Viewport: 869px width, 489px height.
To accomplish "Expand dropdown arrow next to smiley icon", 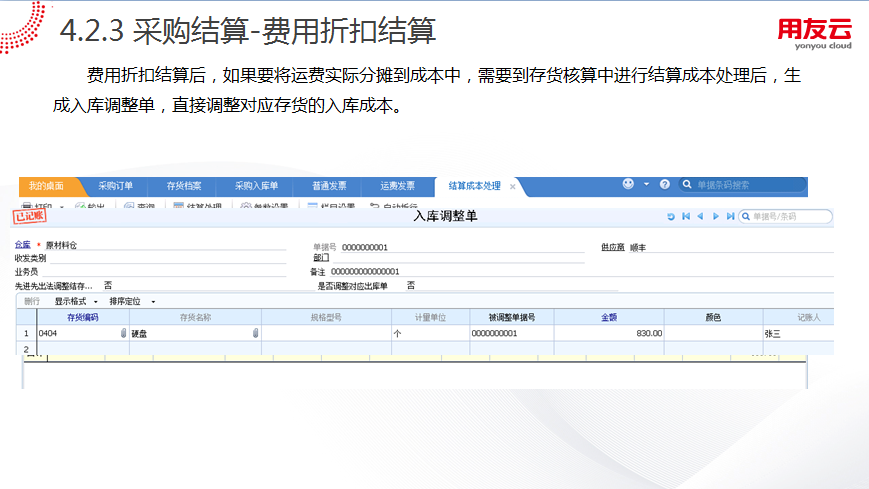I will click(646, 185).
